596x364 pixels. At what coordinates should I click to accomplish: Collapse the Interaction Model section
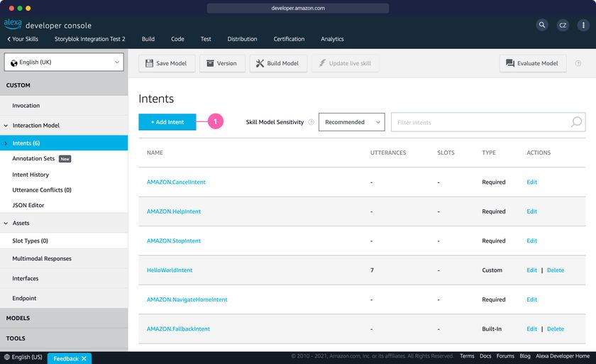(x=6, y=126)
